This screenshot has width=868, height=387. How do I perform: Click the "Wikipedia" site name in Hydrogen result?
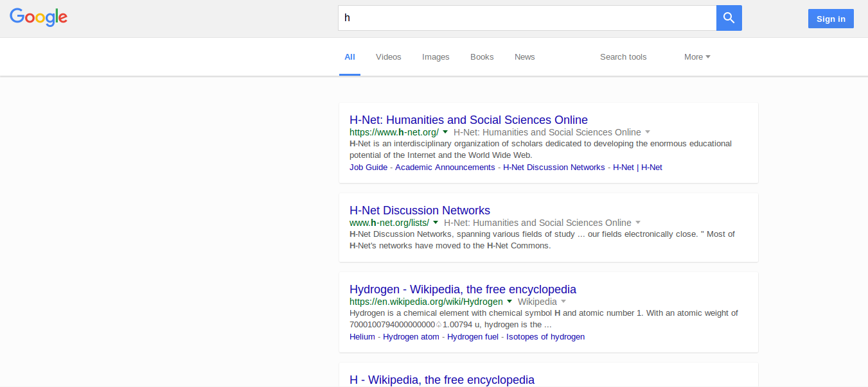click(537, 302)
